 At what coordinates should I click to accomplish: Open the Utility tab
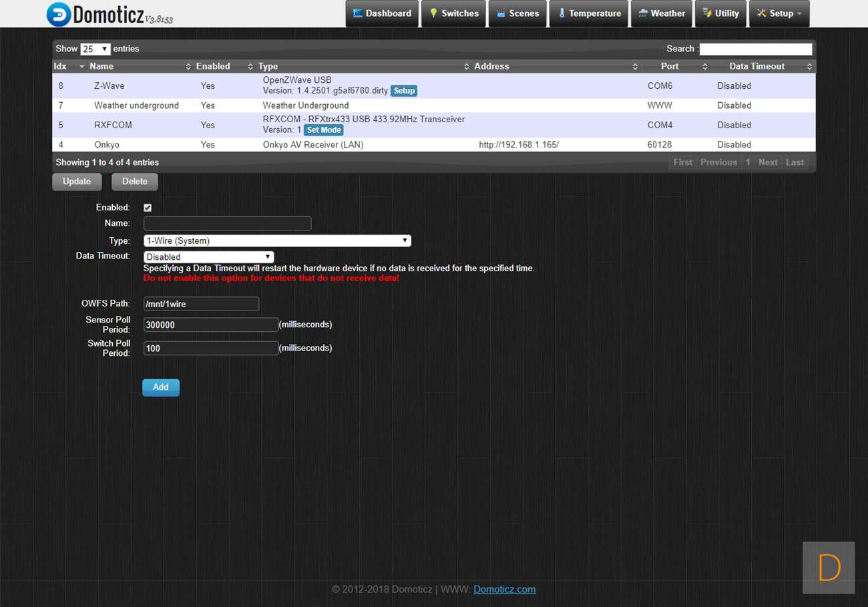click(720, 13)
